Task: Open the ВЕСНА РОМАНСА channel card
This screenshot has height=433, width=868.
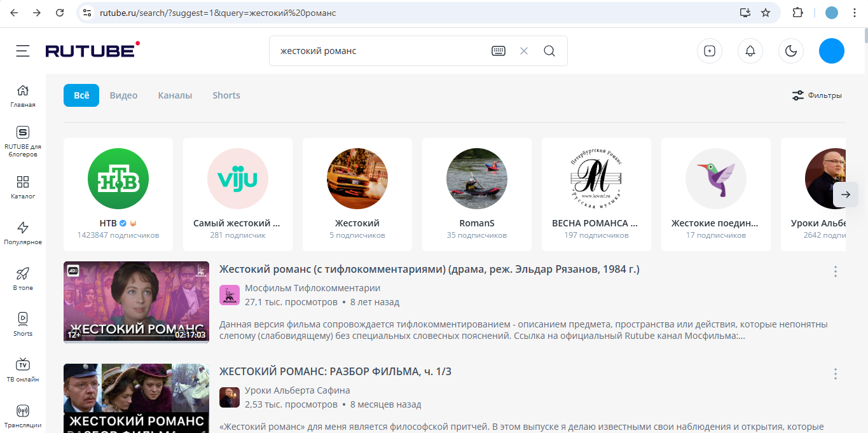Action: pyautogui.click(x=596, y=195)
